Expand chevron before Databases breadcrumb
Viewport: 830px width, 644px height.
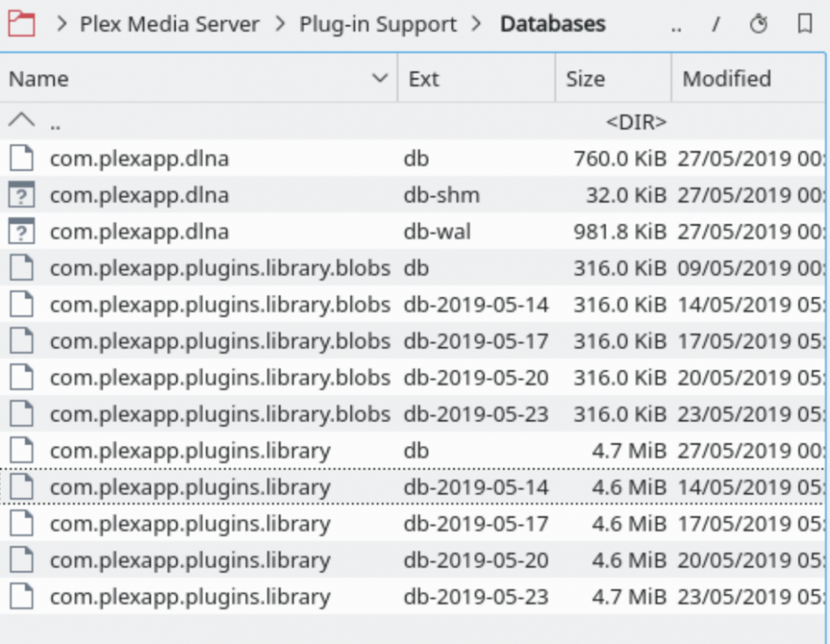476,24
